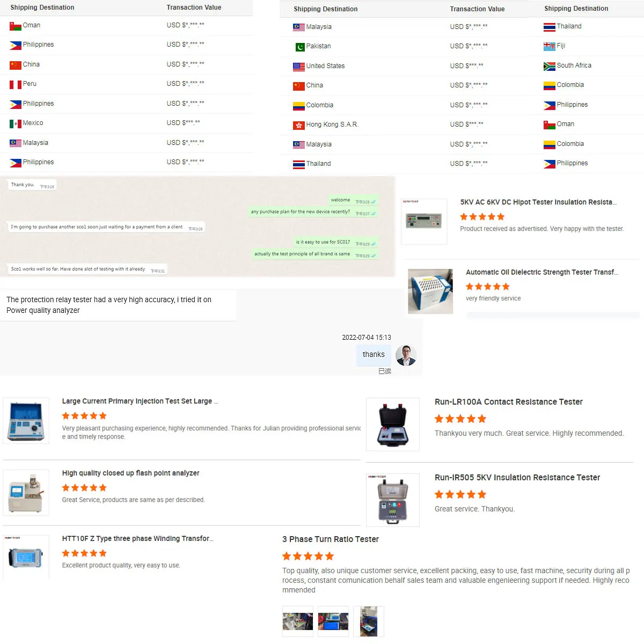The height and width of the screenshot is (644, 644).
Task: Click the Pakistan flag icon
Action: click(300, 47)
